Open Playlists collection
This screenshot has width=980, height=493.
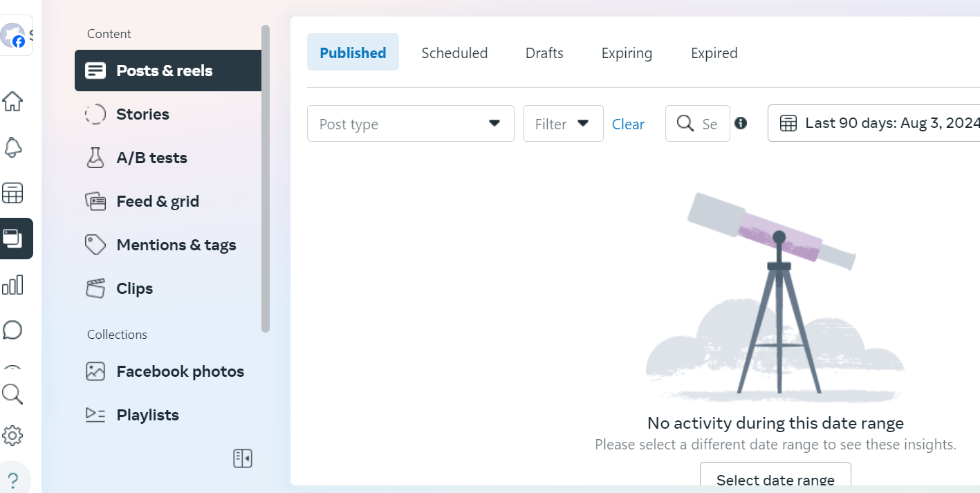click(168, 415)
